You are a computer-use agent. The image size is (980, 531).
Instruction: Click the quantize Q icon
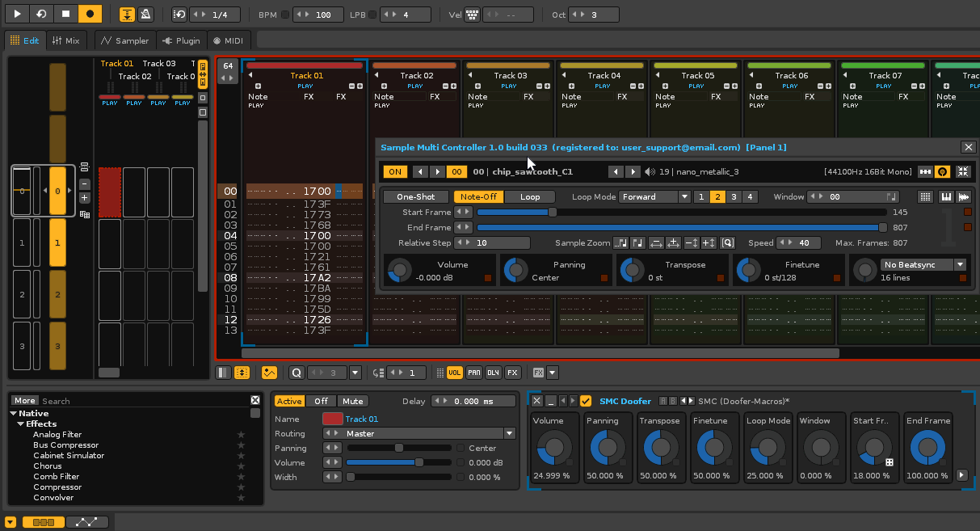tap(296, 373)
